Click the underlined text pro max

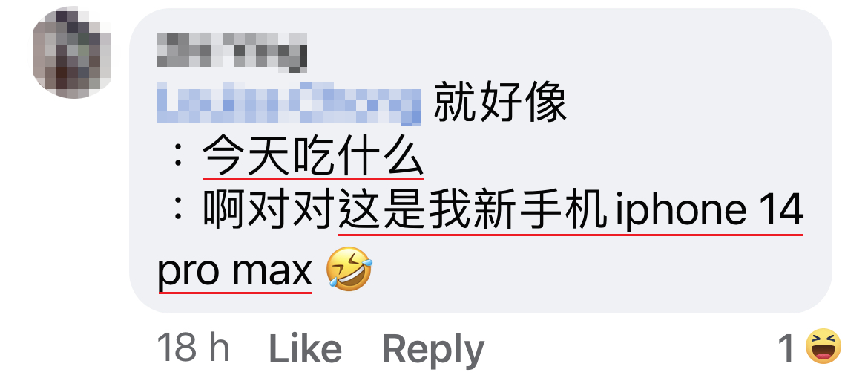pyautogui.click(x=234, y=271)
